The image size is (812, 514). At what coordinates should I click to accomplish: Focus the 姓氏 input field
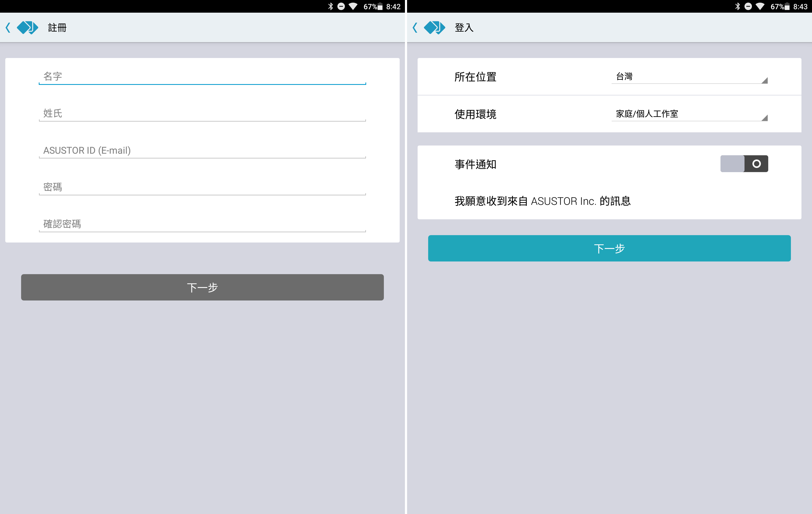(202, 113)
